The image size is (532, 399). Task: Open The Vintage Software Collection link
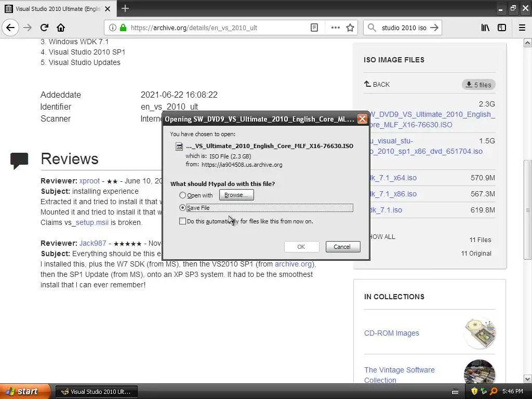pyautogui.click(x=400, y=375)
